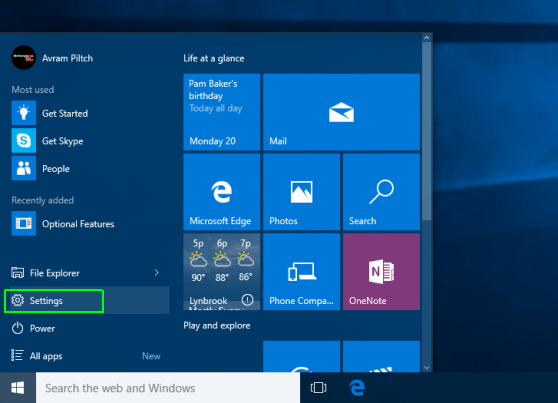This screenshot has height=403, width=558.
Task: Open the OneNote tile
Action: click(381, 272)
